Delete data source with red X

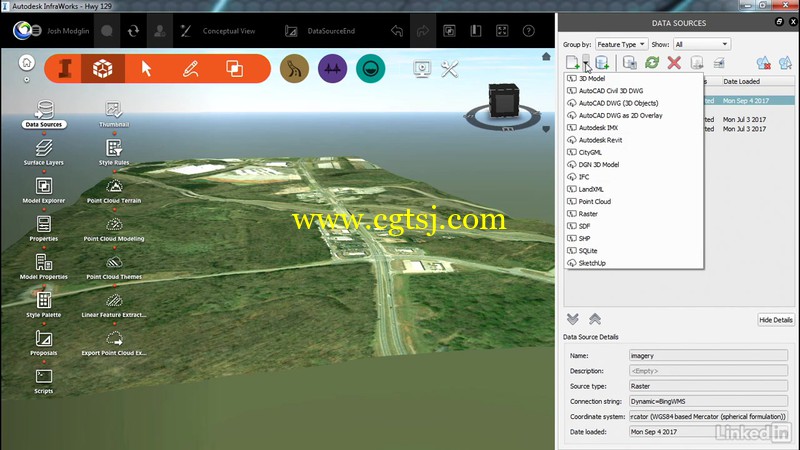(x=674, y=63)
